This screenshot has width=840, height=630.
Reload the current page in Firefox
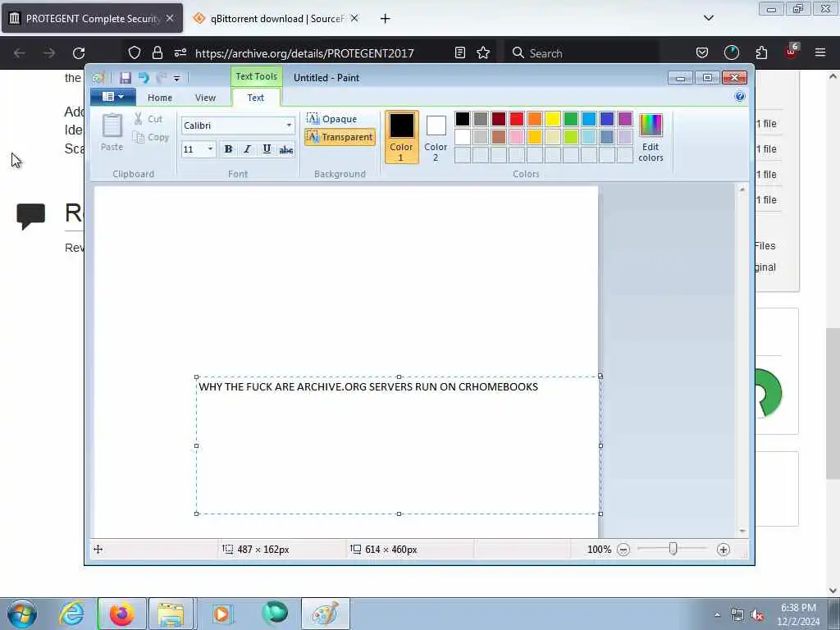79,53
